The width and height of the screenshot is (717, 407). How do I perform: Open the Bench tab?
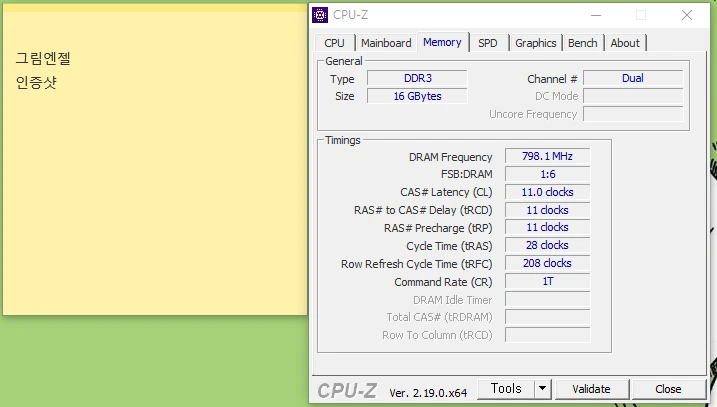tap(583, 43)
